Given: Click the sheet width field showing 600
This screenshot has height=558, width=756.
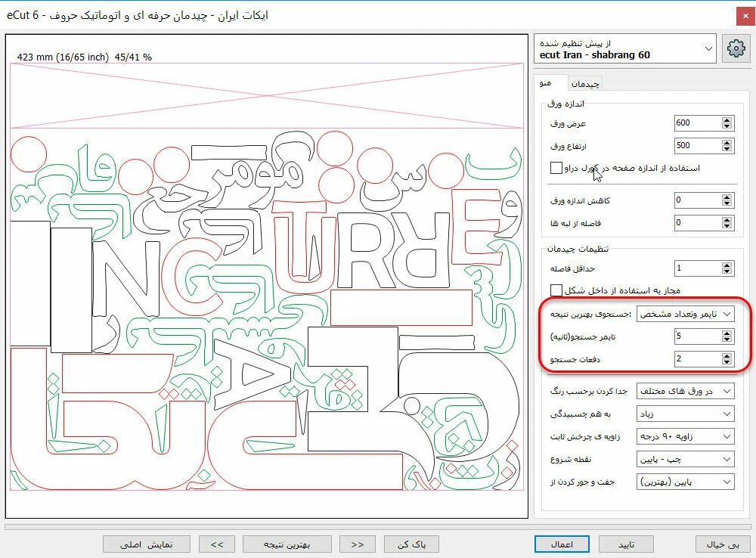Looking at the screenshot, I should [x=697, y=123].
